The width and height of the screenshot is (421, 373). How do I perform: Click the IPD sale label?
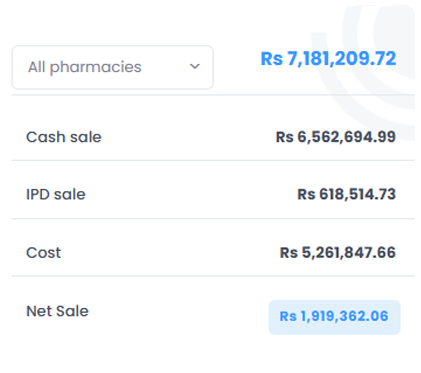click(56, 194)
